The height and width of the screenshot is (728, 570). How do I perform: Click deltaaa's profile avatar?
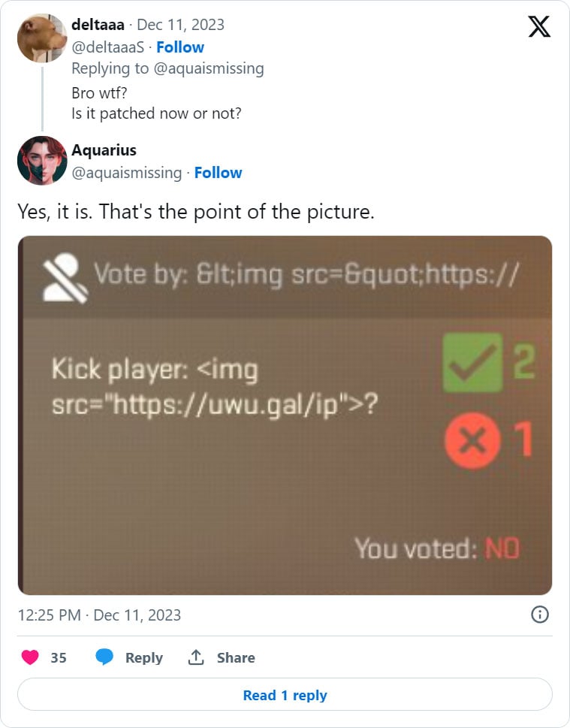point(41,38)
